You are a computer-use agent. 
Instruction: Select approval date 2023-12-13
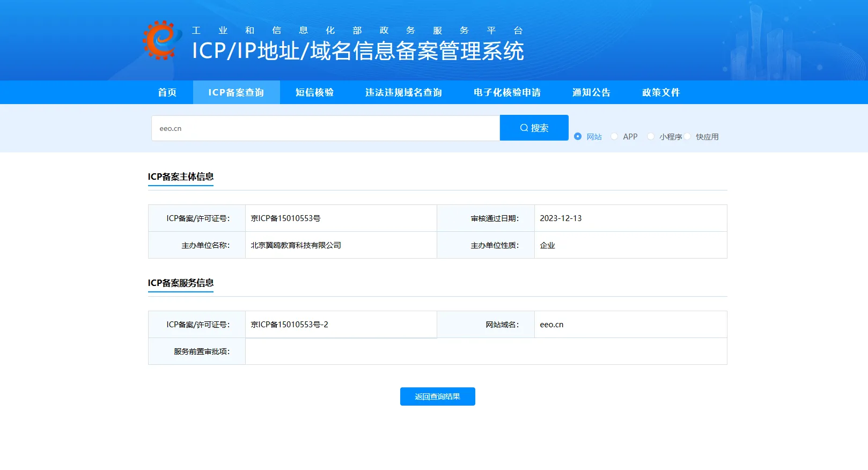tap(561, 218)
